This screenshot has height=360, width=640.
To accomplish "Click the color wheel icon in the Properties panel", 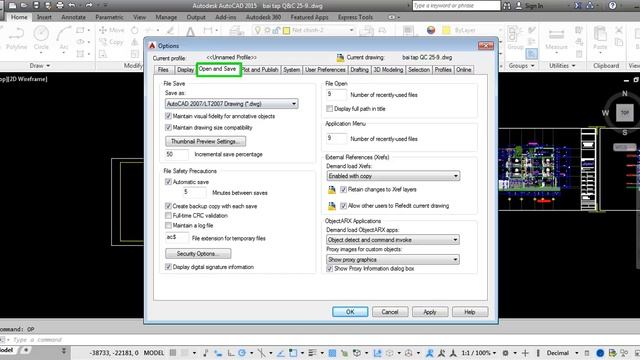I will point(431,30).
